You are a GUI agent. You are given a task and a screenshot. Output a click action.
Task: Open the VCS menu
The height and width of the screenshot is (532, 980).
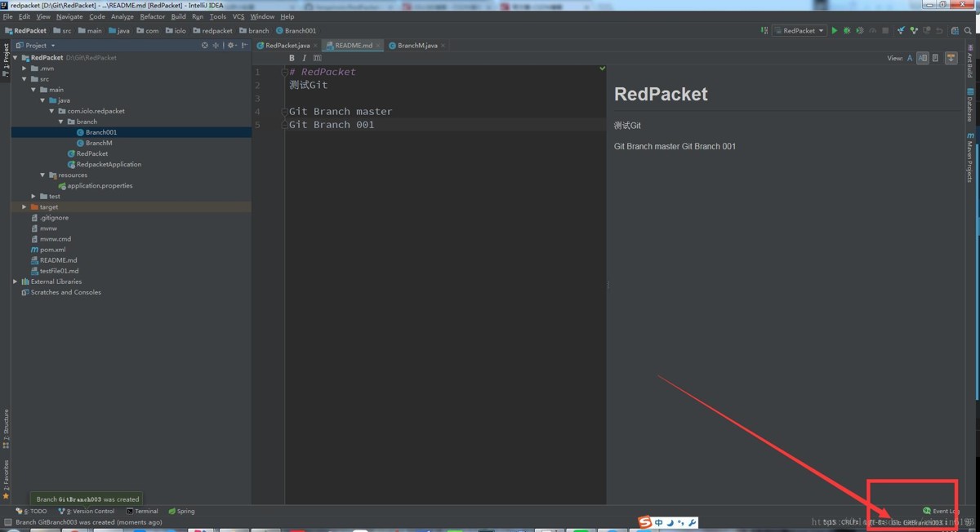pos(238,16)
